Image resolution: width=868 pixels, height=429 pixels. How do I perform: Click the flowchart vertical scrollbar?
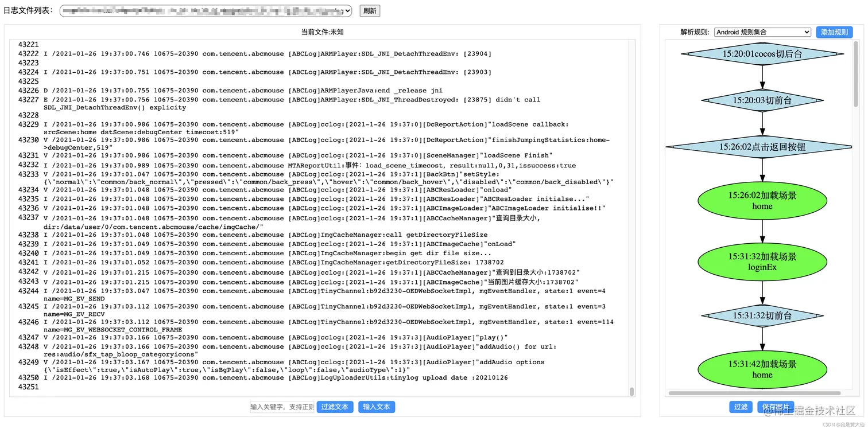[x=855, y=75]
